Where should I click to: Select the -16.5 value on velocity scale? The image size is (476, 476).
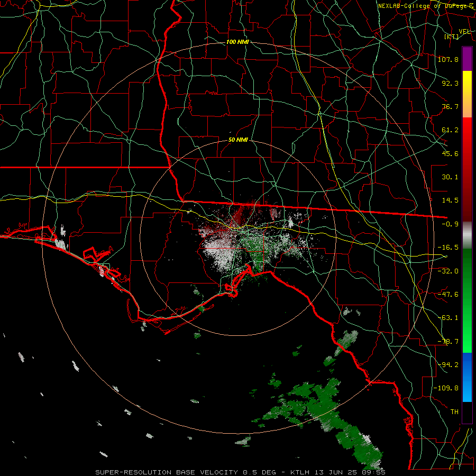(x=448, y=248)
